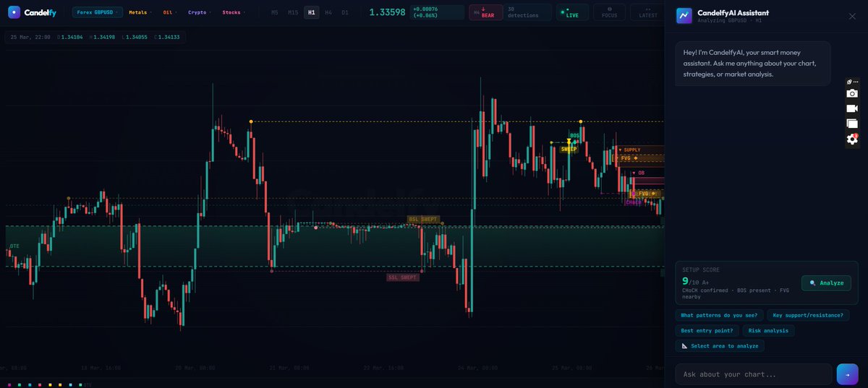Click the 25 Mar, 22:00 timestamp
This screenshot has width=868, height=388.
point(30,37)
